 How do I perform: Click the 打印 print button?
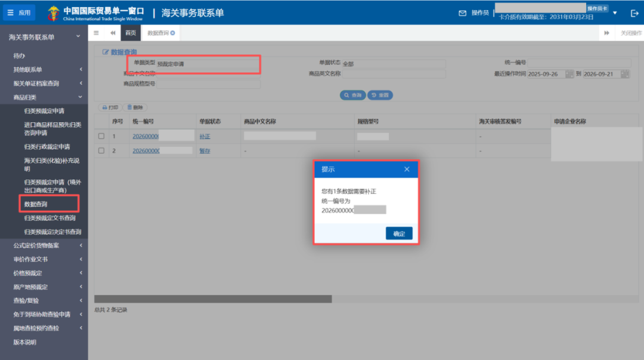click(x=110, y=107)
